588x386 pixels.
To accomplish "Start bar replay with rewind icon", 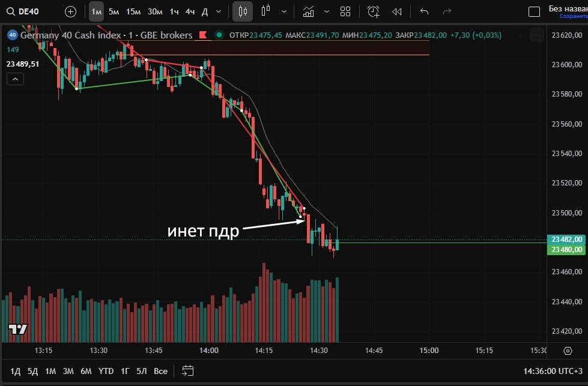I will [396, 11].
